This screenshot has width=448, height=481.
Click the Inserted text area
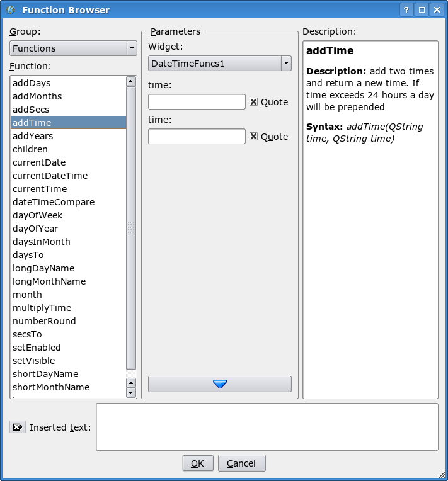267,427
